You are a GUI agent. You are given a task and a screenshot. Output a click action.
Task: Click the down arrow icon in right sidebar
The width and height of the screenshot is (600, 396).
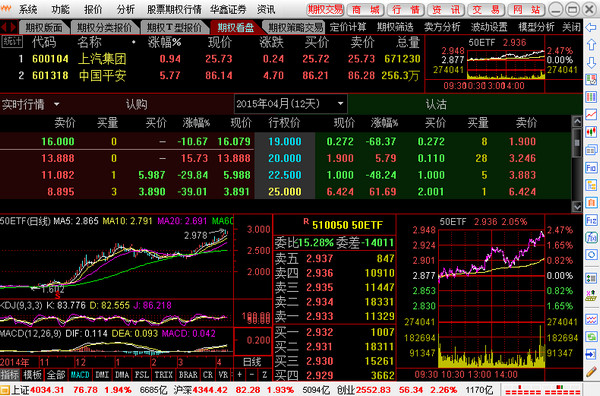(x=591, y=62)
